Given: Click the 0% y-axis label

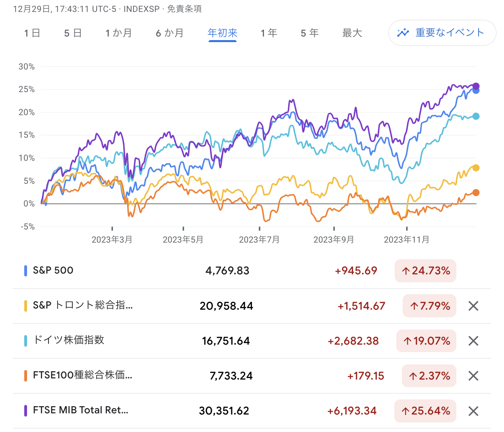Looking at the screenshot, I should 29,204.
